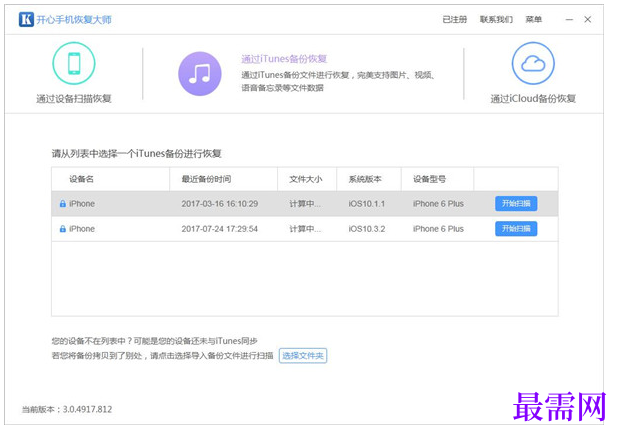Screen dimensions: 625x438
Task: Click iPhone 6 Plus in 2017-03-16 row
Action: tap(438, 204)
